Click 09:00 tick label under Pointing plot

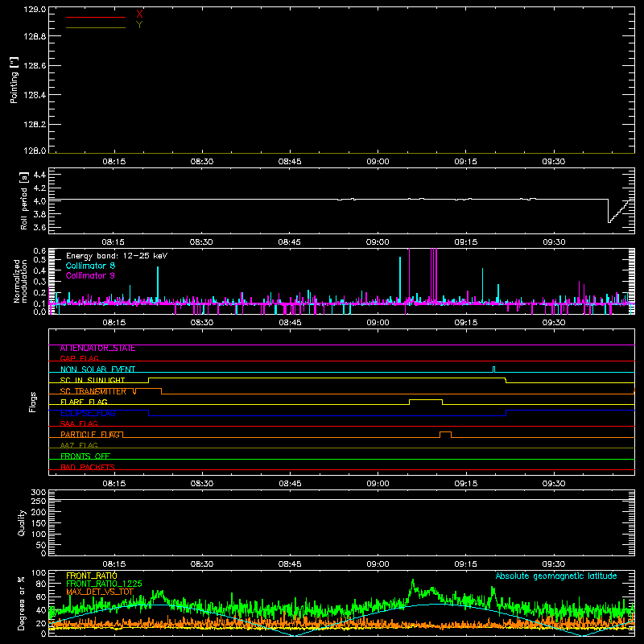point(378,162)
